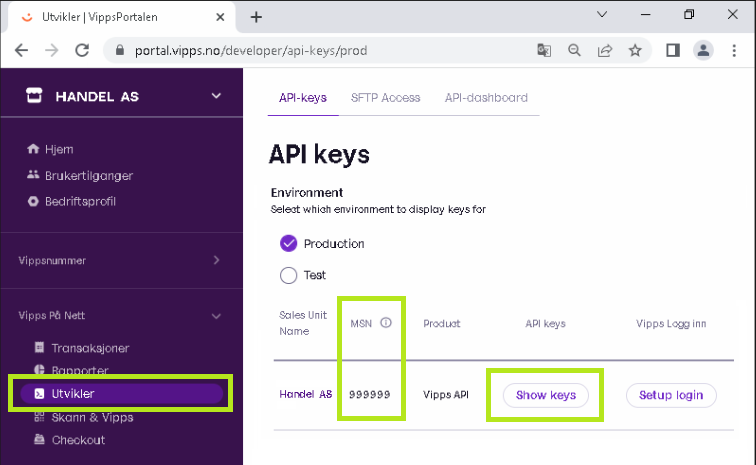Select the Test environment radio button

[289, 275]
